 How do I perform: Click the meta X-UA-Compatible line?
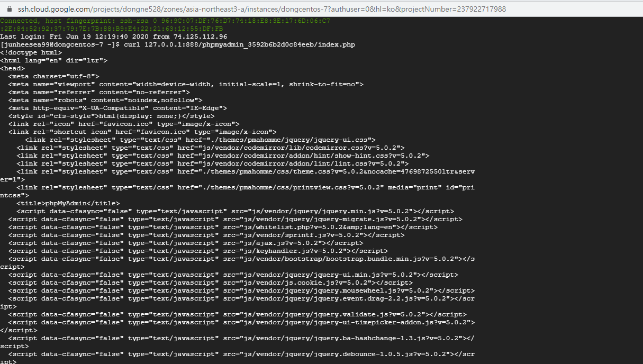(x=117, y=108)
